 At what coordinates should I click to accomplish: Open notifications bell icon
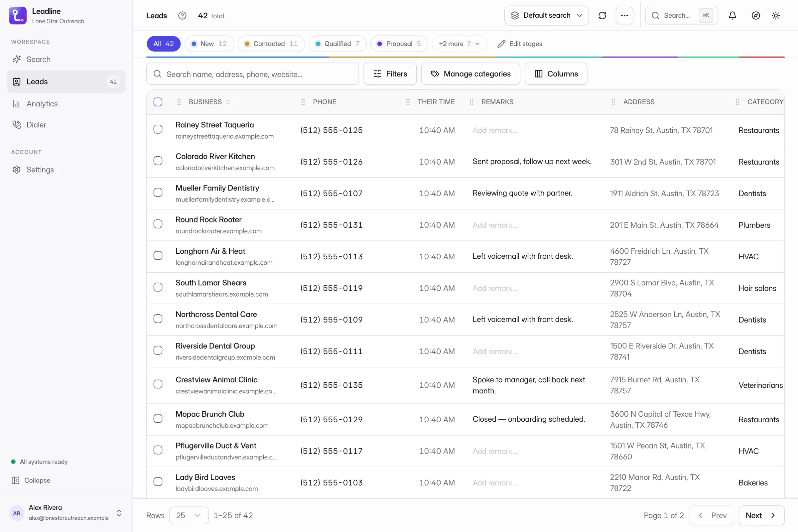coord(732,16)
